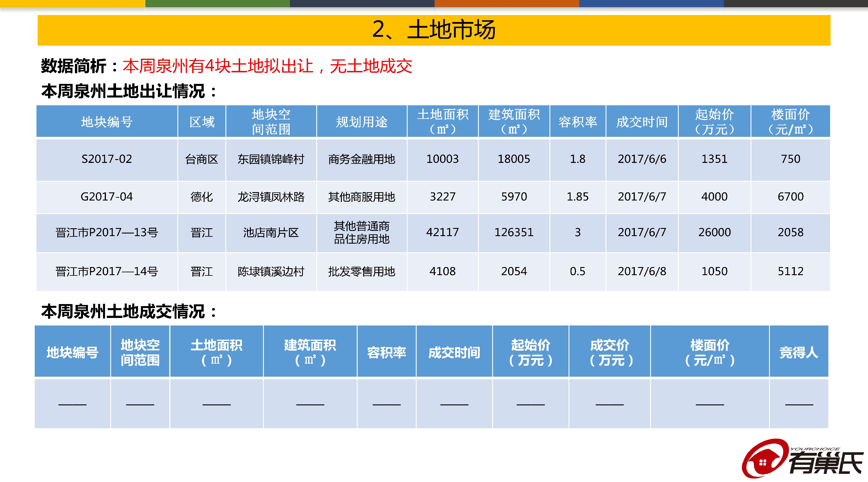Click the heading 本周泉州土地成交情况
868x482 pixels.
click(129, 312)
